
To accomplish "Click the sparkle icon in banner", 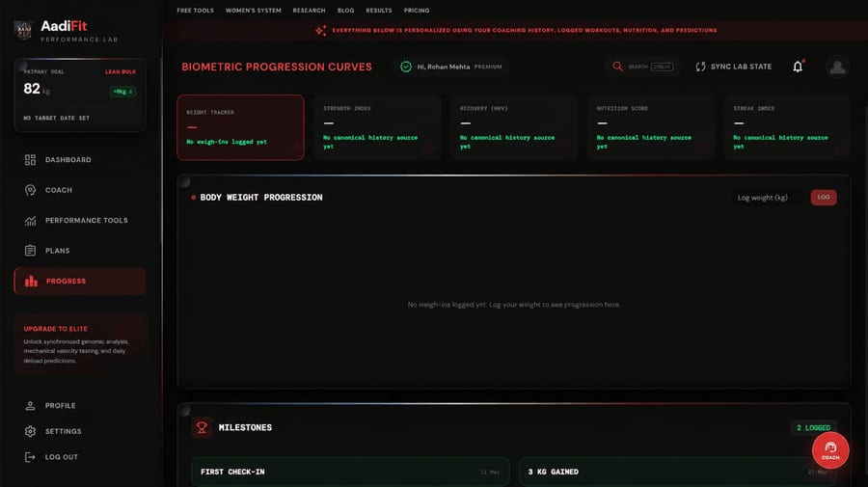I will point(320,31).
